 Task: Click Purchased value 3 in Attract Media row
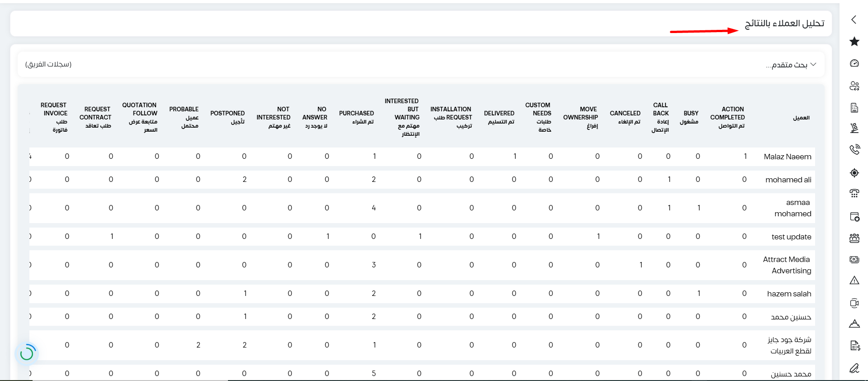(374, 265)
